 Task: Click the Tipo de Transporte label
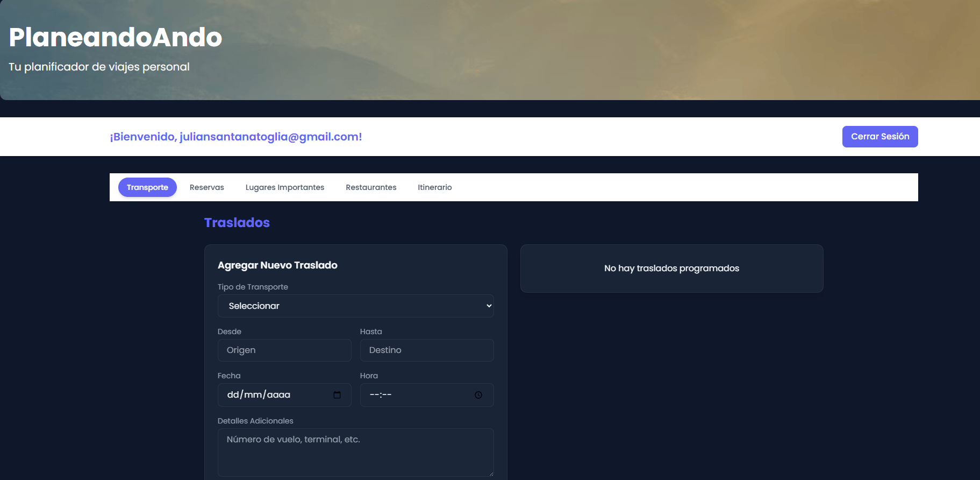(x=253, y=287)
